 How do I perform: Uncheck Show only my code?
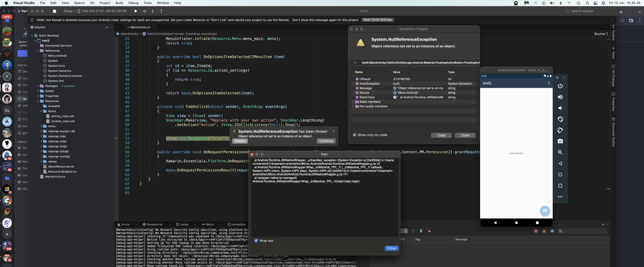point(354,135)
